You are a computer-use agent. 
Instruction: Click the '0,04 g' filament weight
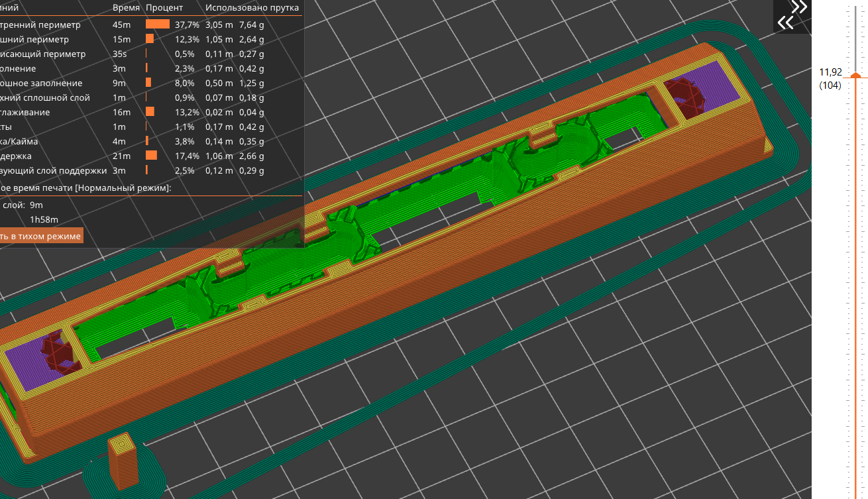pos(252,112)
